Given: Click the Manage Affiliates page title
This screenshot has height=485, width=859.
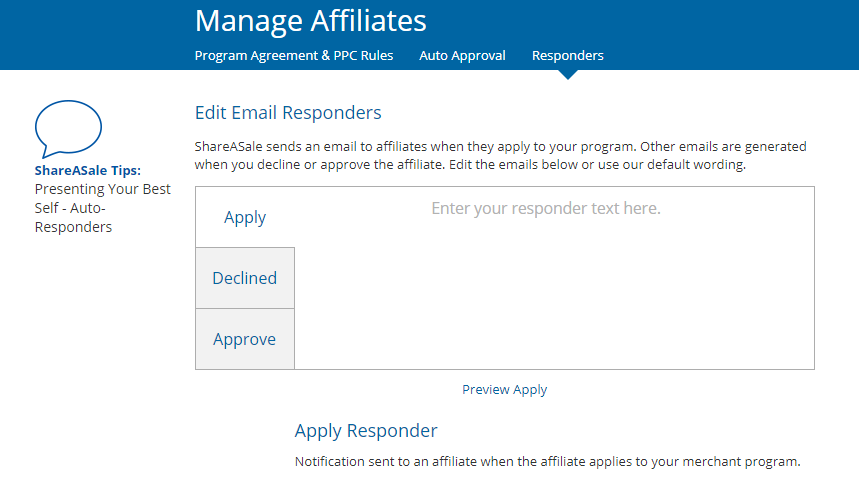Looking at the screenshot, I should tap(310, 20).
